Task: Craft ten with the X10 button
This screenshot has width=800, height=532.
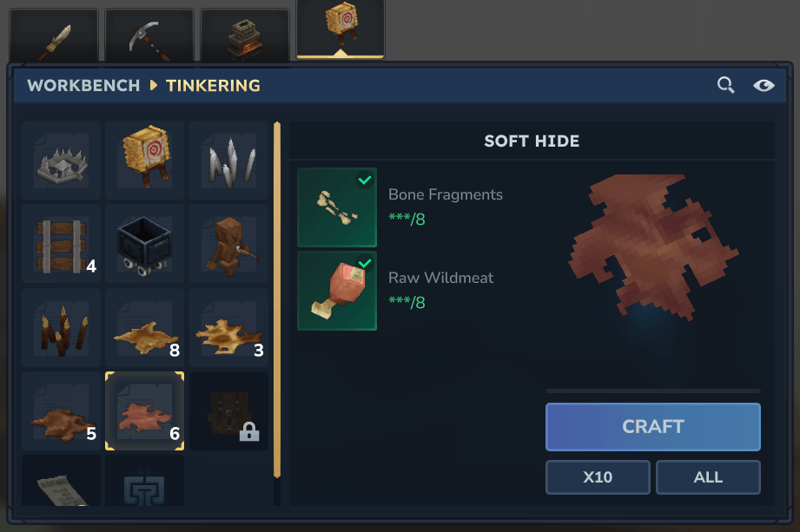Action: 598,477
